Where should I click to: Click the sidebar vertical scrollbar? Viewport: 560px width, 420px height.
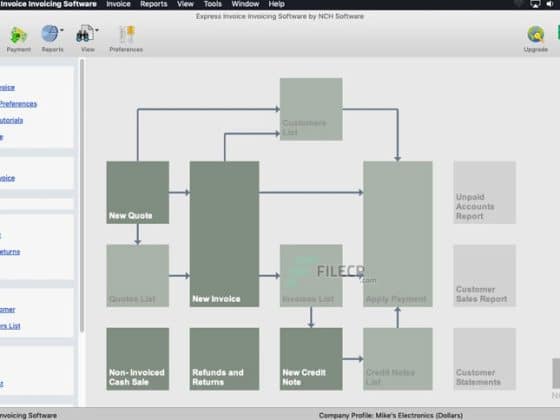[x=82, y=196]
